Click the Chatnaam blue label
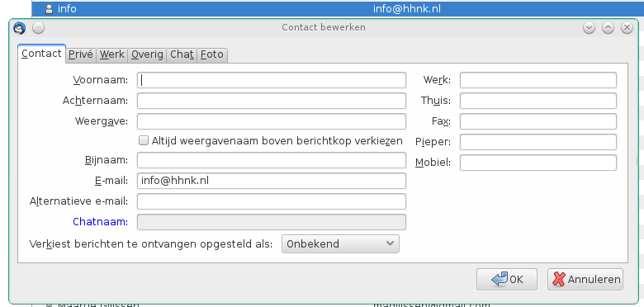The width and height of the screenshot is (644, 307). pos(100,222)
